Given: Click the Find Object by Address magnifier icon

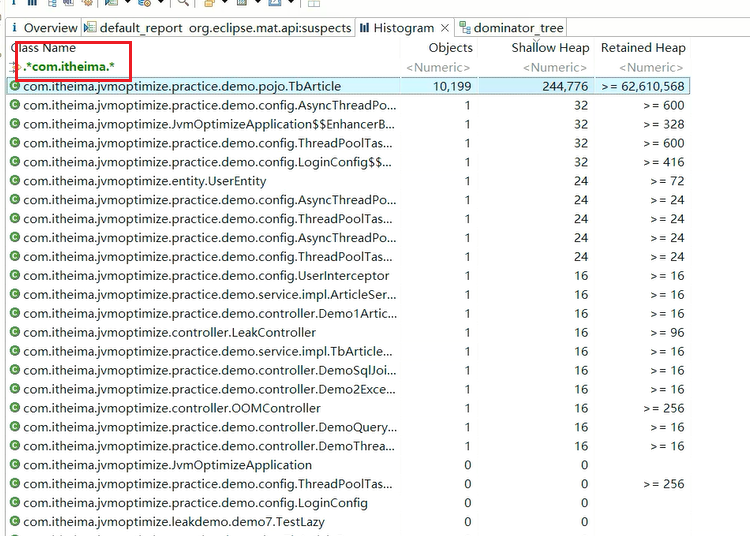Looking at the screenshot, I should click(x=183, y=3).
